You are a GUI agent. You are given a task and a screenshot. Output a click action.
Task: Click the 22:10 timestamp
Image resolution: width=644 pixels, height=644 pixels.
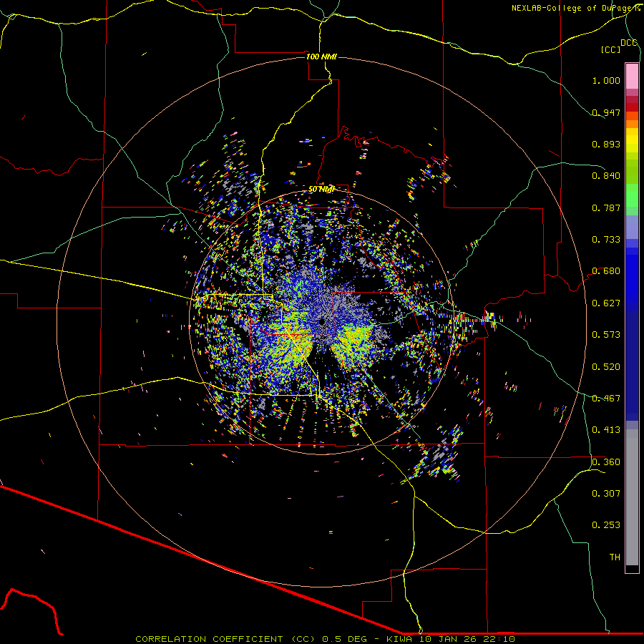(x=498, y=639)
